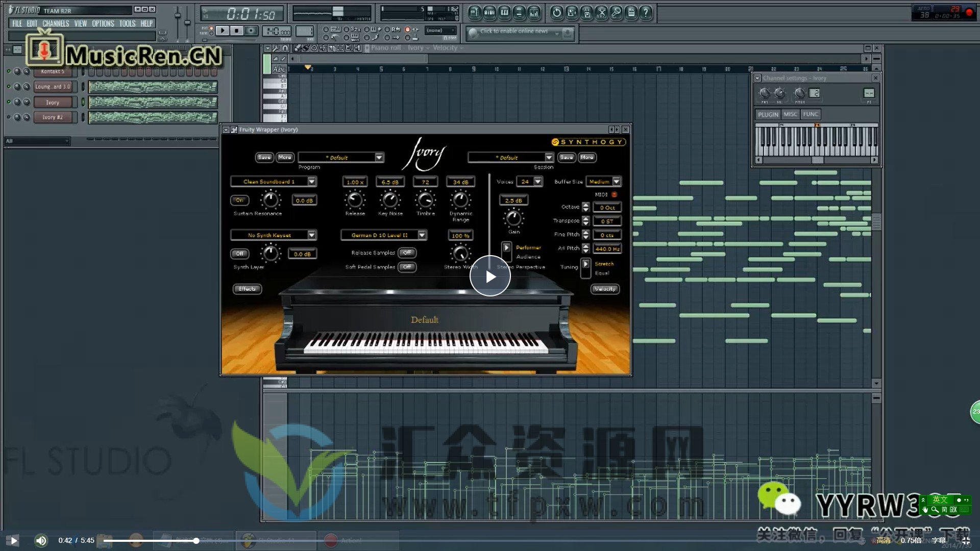The image size is (980, 551).
Task: Click the 0.75倍 playback speed control
Action: 911,540
